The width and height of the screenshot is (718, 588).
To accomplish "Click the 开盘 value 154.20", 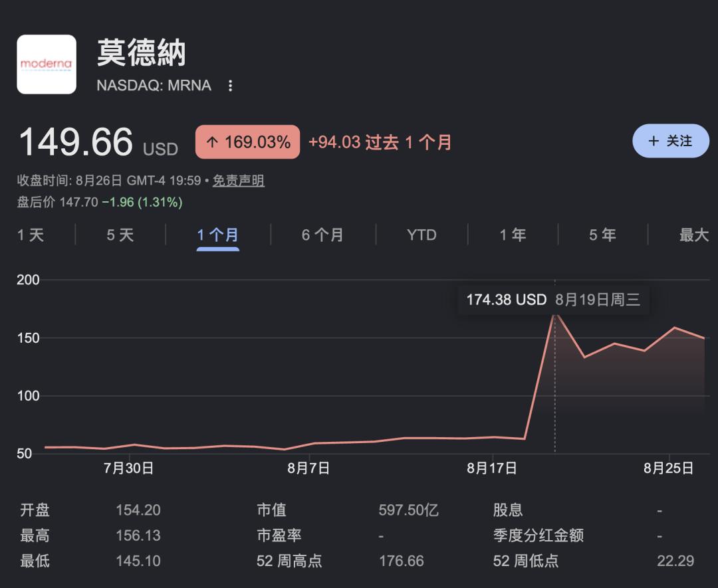I will (138, 510).
